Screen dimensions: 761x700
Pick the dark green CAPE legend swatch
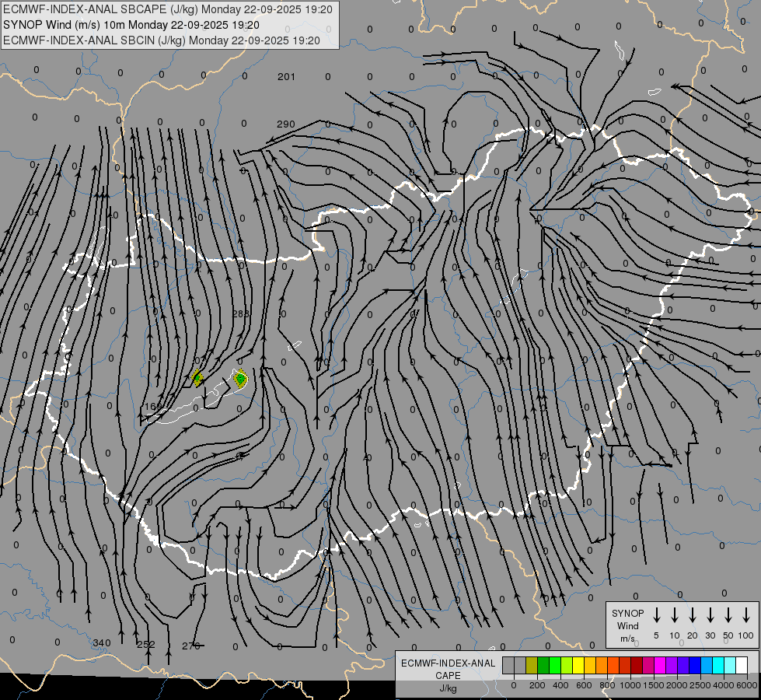click(543, 665)
